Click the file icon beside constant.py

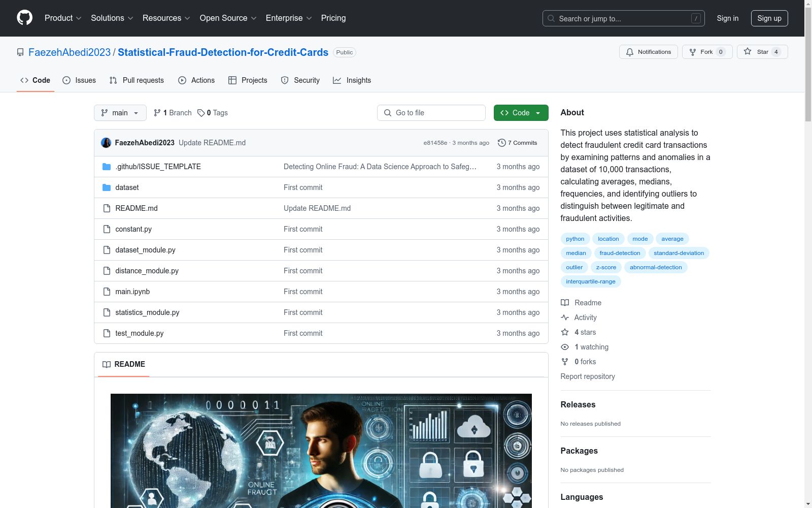(x=107, y=229)
